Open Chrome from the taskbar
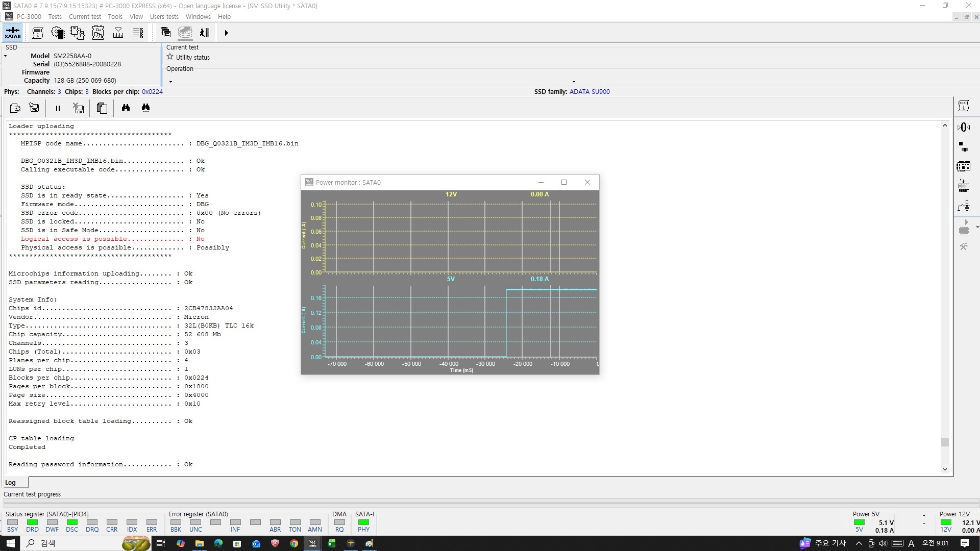 [294, 543]
